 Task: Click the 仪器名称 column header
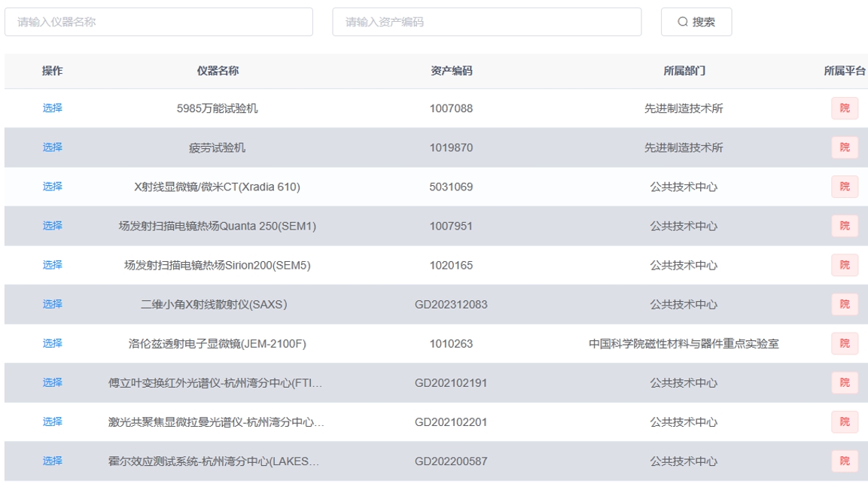click(218, 71)
